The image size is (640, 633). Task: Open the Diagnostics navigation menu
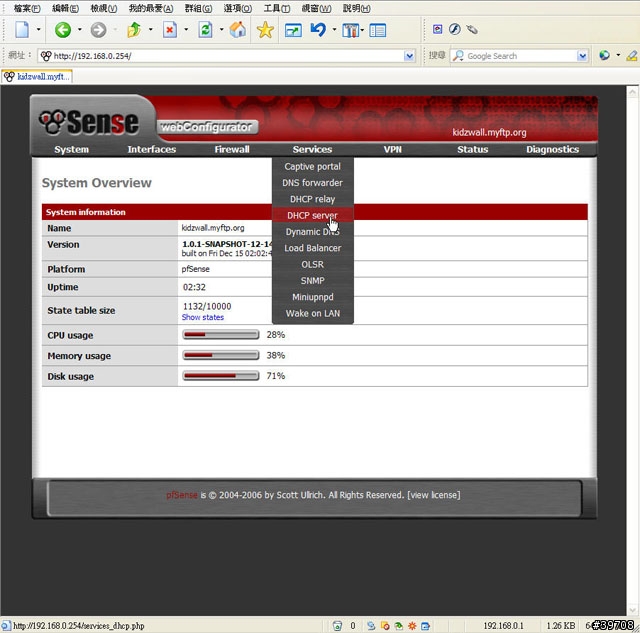coord(552,149)
